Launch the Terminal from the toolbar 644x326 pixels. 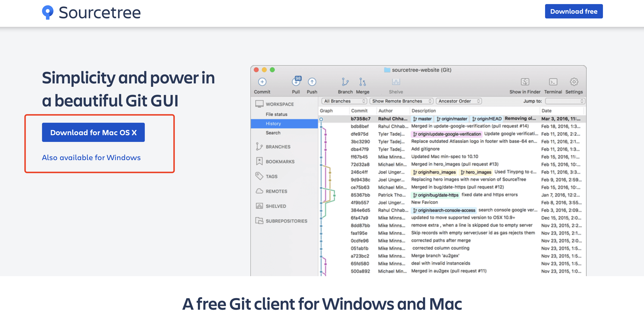pyautogui.click(x=553, y=82)
